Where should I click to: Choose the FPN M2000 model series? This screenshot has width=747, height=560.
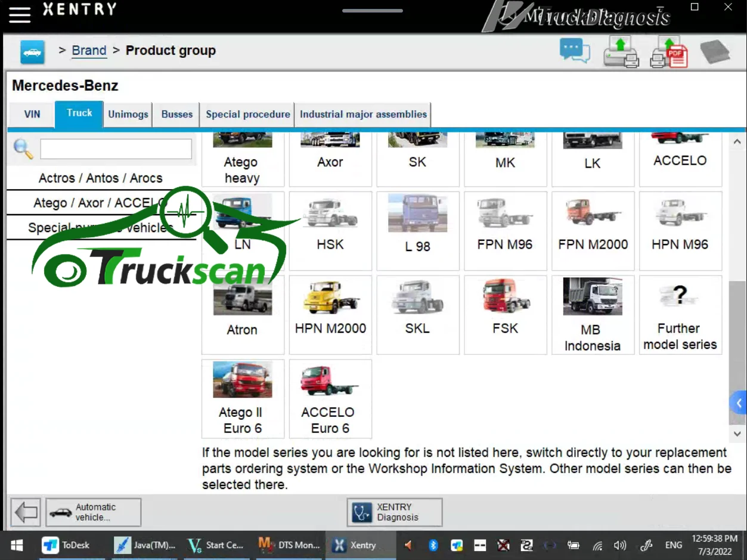click(x=593, y=231)
